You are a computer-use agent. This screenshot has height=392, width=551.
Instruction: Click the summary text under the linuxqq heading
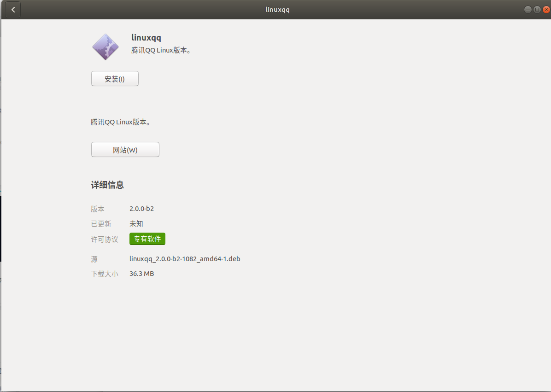coord(161,50)
